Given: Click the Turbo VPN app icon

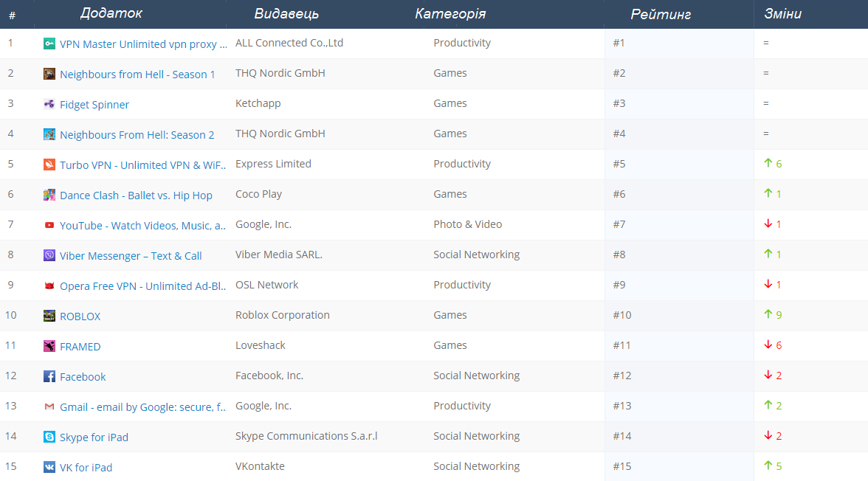Looking at the screenshot, I should click(x=49, y=165).
